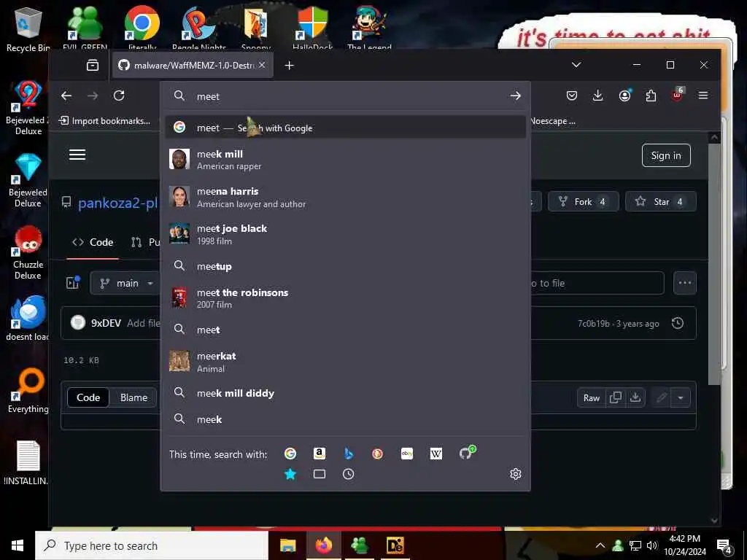This screenshot has height=560, width=747.
Task: Search this time with DuckDuckGo icon
Action: (377, 454)
